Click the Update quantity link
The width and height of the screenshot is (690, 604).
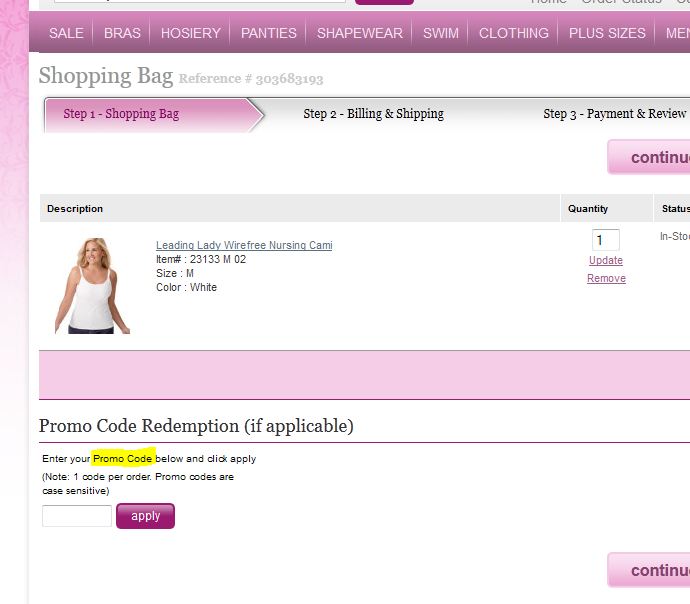coord(606,260)
